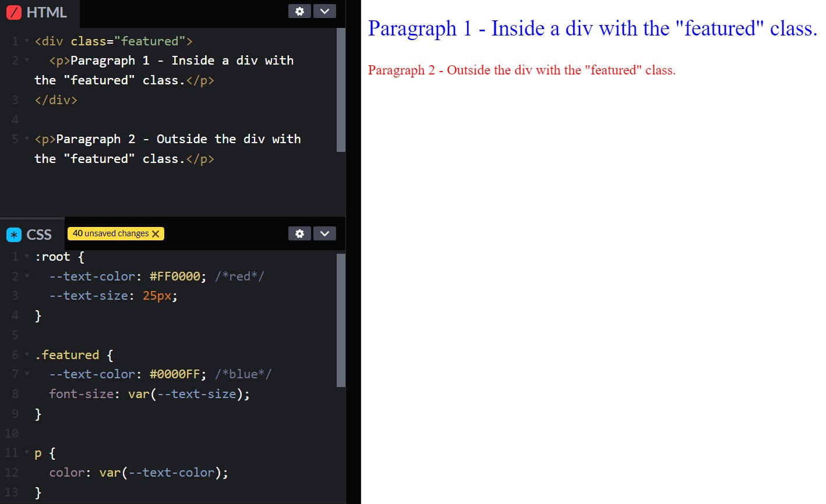This screenshot has height=504, width=826.
Task: Click the blue Paragraph 1 preview text
Action: tap(592, 29)
